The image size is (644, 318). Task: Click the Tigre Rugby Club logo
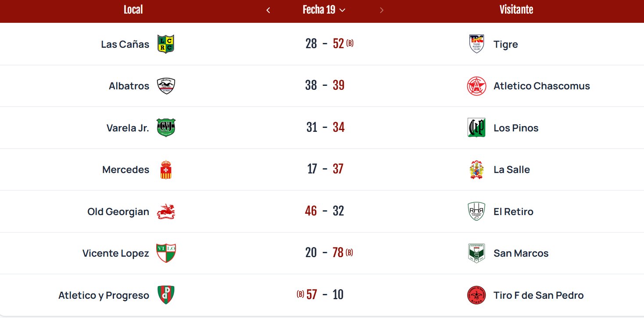(476, 44)
